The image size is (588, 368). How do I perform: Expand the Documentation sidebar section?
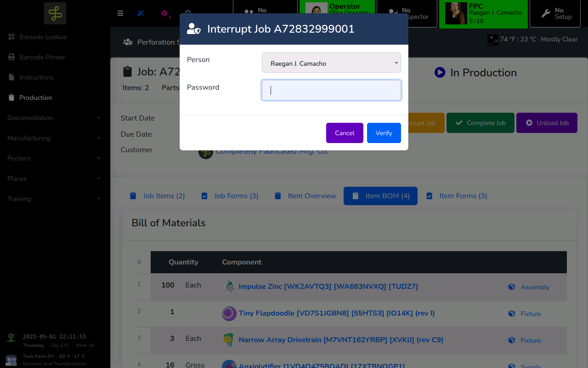(55, 118)
